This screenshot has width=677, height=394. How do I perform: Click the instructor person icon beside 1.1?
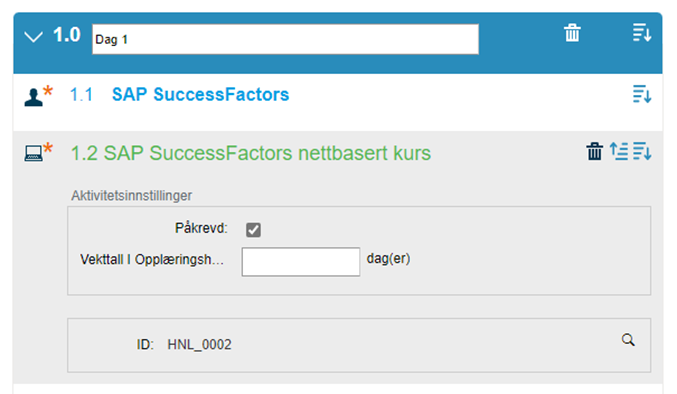tap(33, 97)
